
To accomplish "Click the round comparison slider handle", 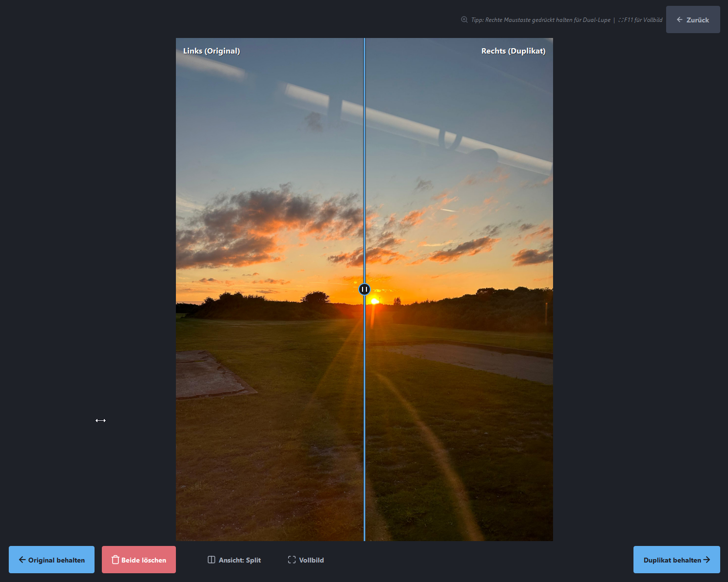I will tap(364, 289).
